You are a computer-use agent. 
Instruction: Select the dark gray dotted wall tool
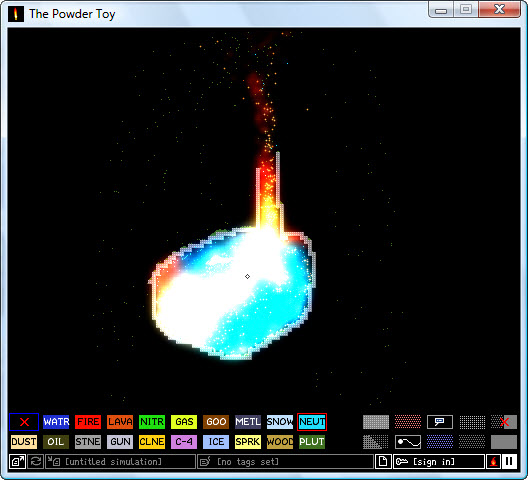[472, 442]
